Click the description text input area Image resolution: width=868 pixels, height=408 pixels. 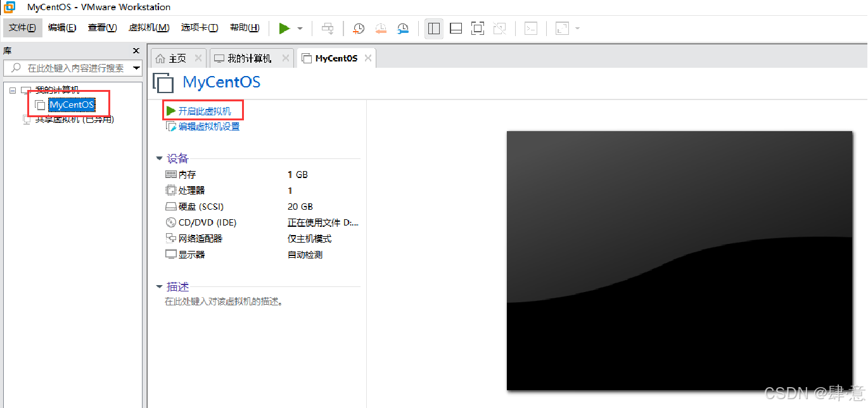click(x=224, y=302)
